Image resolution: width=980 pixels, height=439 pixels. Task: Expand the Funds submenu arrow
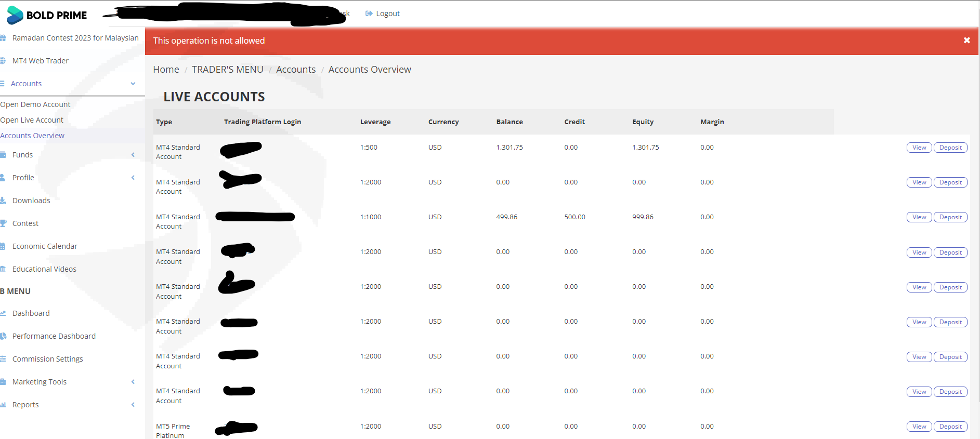pyautogui.click(x=133, y=155)
